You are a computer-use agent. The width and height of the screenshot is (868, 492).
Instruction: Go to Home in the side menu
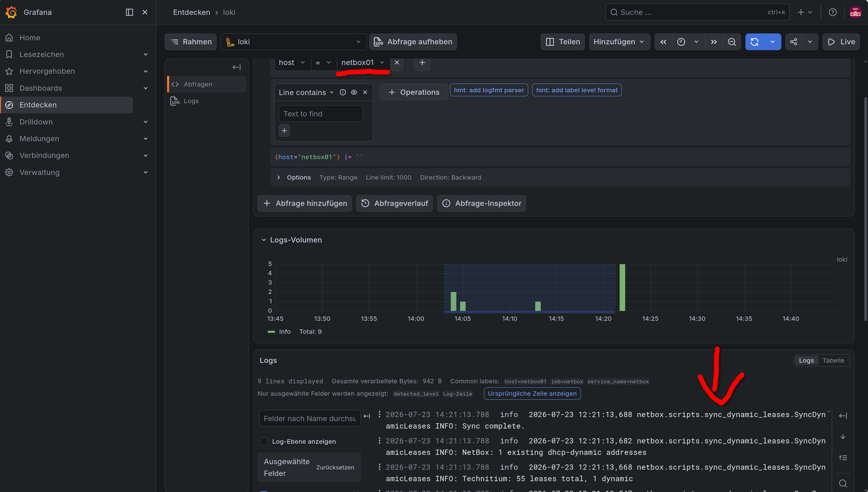click(x=30, y=37)
